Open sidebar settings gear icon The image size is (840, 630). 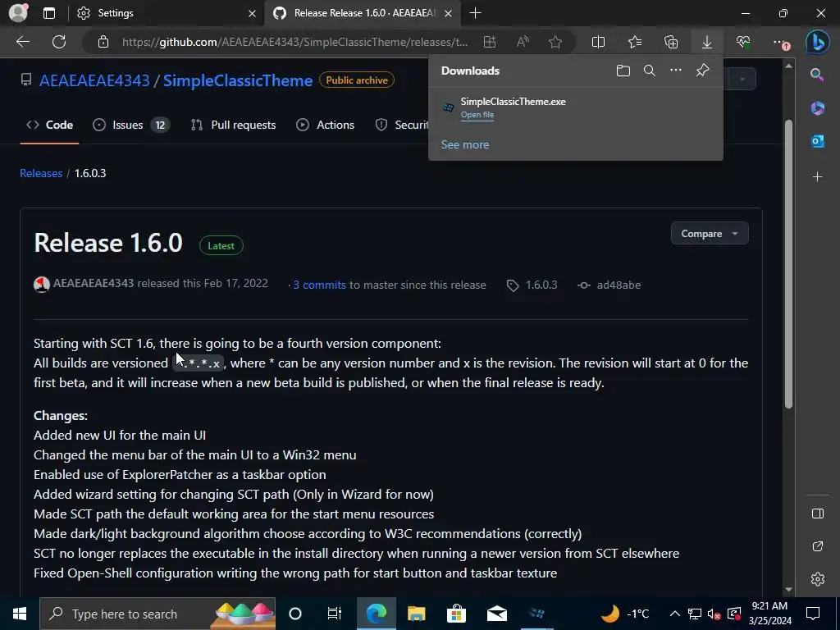click(818, 579)
